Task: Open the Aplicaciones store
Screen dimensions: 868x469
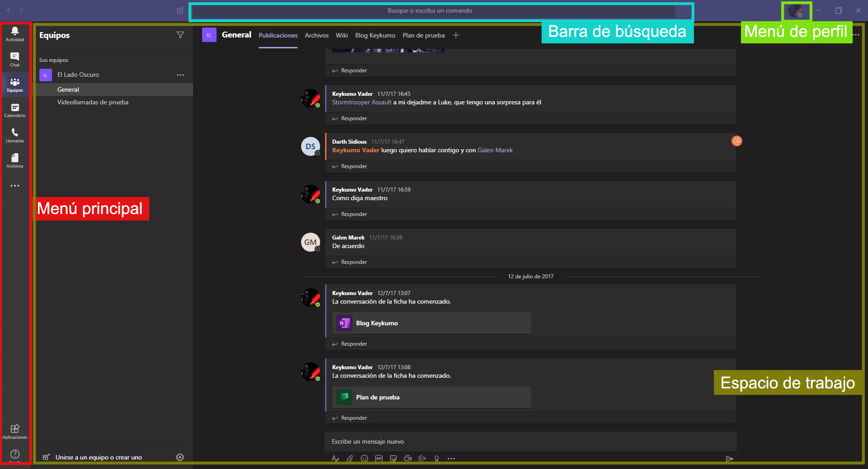Action: coord(15,431)
